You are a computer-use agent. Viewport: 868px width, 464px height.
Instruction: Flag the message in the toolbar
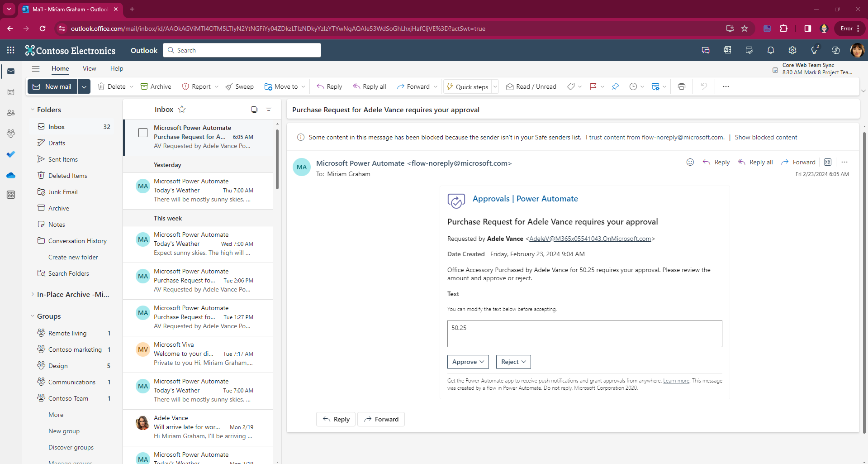(x=593, y=86)
